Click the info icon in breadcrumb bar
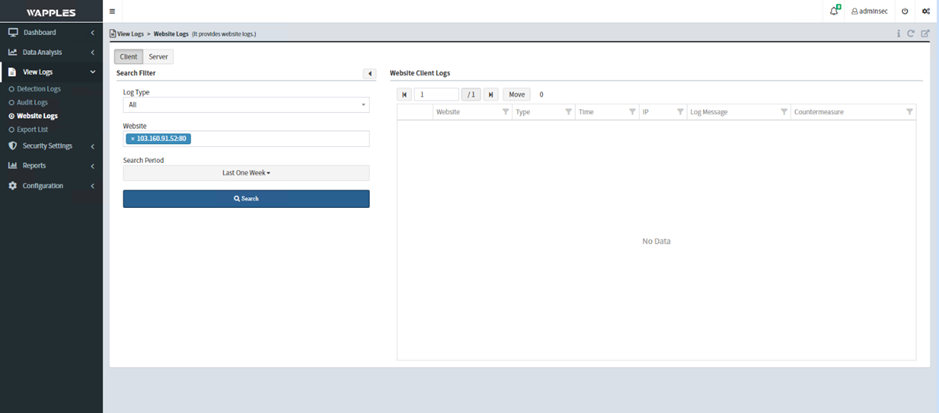Image resolution: width=939 pixels, height=413 pixels. point(898,33)
